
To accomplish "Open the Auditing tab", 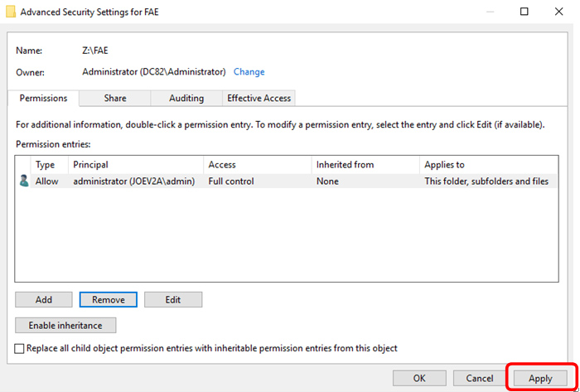I will click(186, 98).
